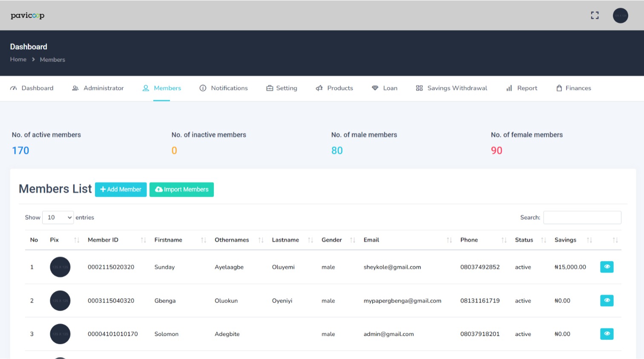Click the breadcrumb chevron after Home

point(33,59)
